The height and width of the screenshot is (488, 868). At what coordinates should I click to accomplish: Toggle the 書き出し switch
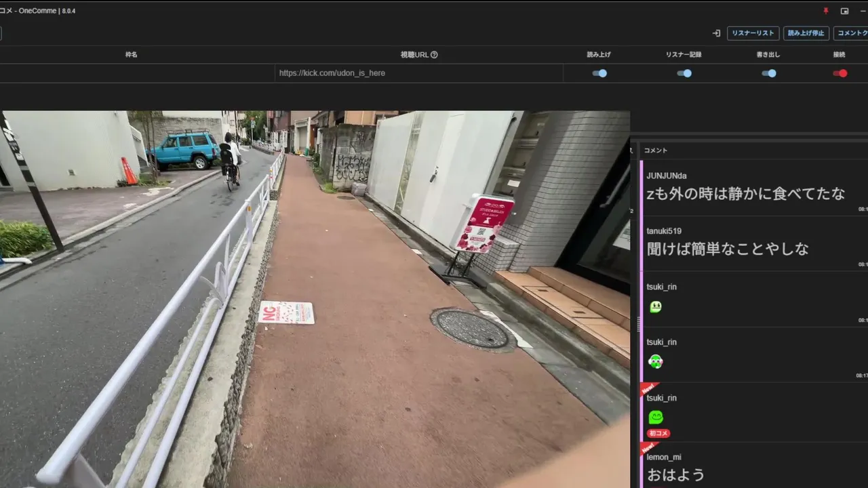(x=768, y=73)
